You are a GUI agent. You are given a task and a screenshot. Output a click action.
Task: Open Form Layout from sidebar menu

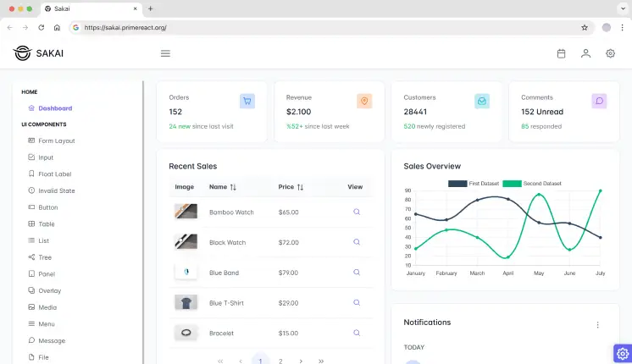56,141
